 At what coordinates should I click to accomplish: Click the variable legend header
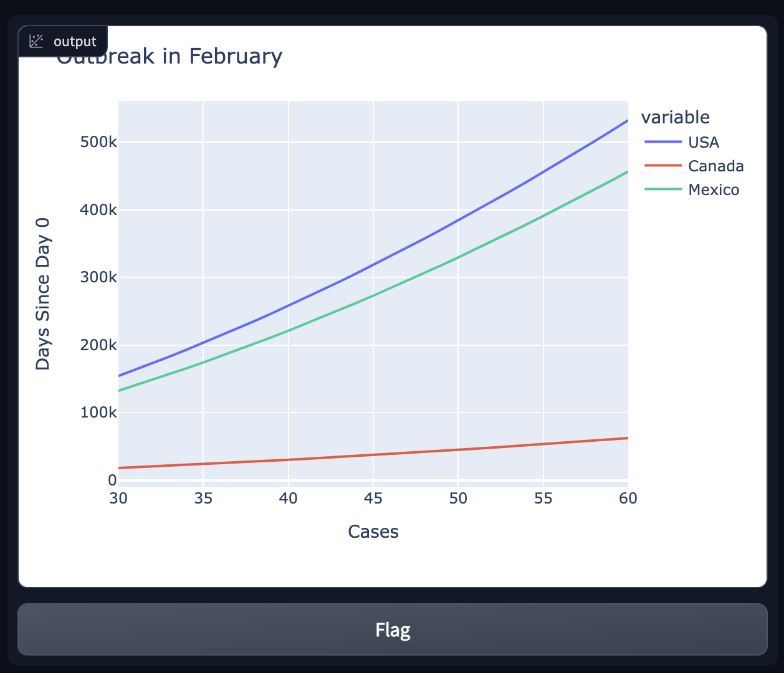675,117
